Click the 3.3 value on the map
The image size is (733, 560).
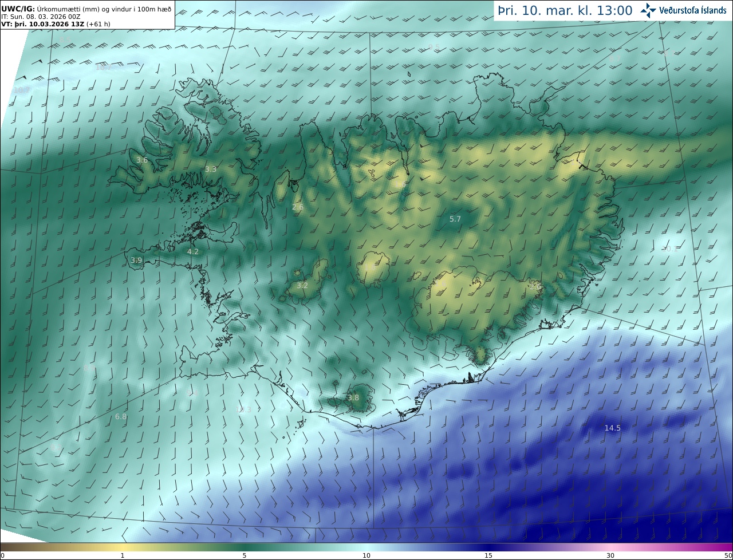[x=211, y=169]
